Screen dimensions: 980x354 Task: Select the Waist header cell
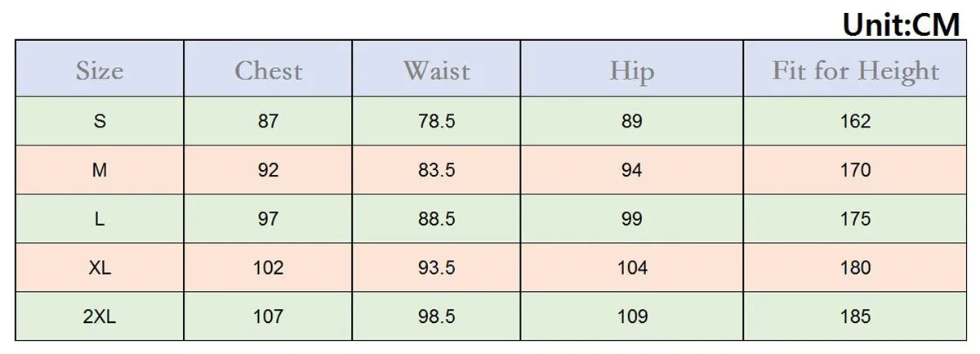(x=437, y=69)
